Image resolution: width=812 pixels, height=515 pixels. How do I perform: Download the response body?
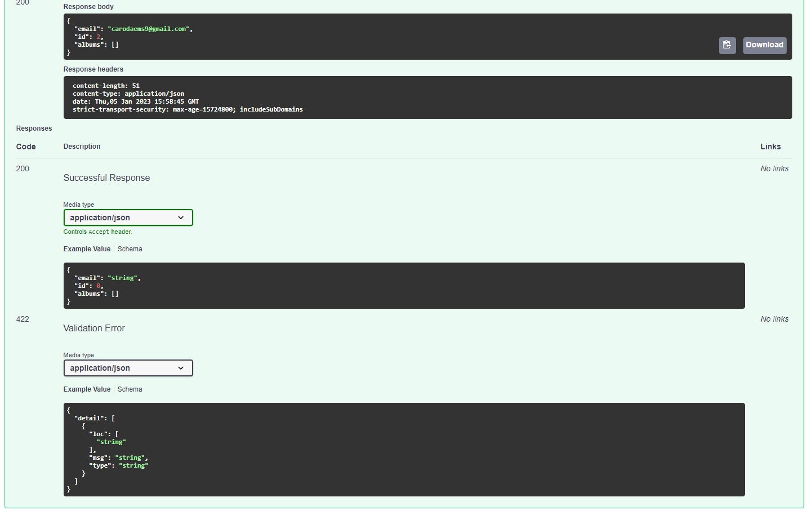(764, 45)
